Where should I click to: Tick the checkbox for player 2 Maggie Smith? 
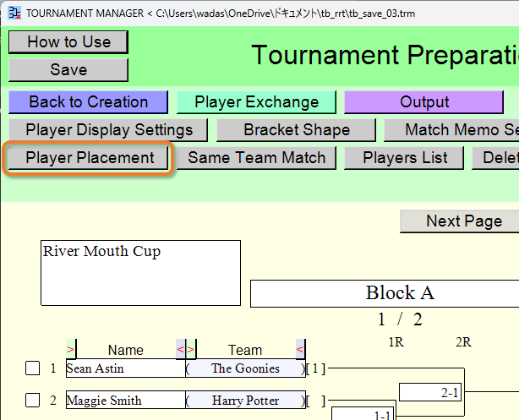tap(32, 401)
